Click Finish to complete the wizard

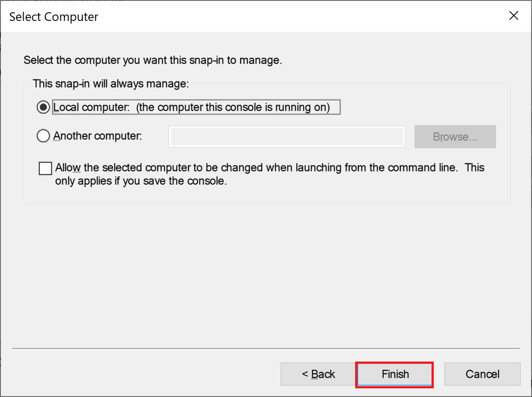point(395,374)
